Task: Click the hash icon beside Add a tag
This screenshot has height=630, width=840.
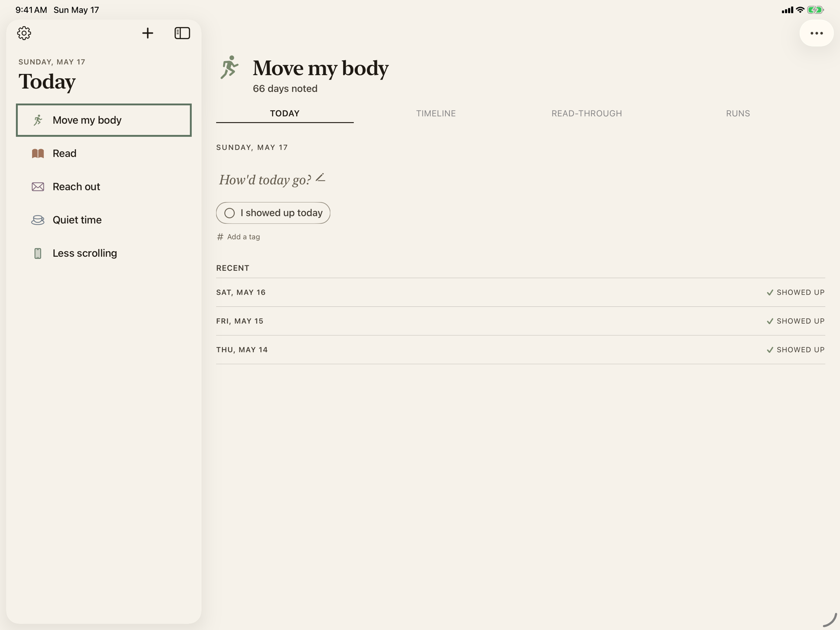Action: coord(220,237)
